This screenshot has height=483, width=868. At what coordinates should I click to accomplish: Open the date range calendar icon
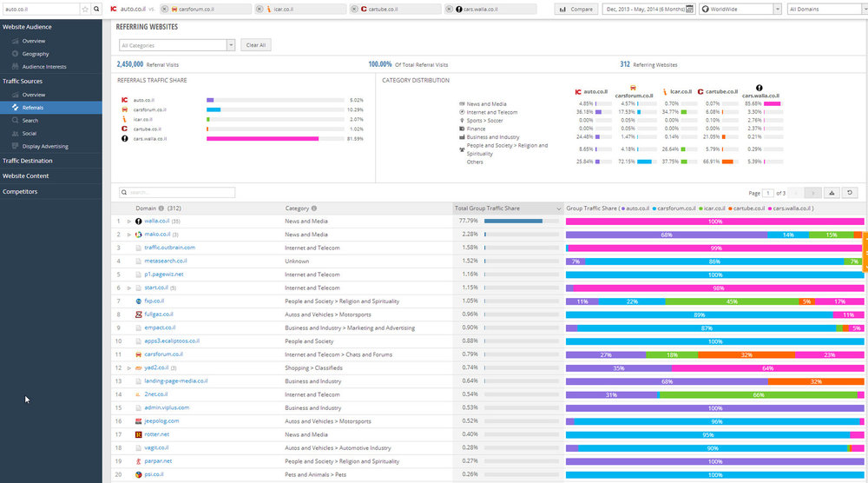pos(689,9)
